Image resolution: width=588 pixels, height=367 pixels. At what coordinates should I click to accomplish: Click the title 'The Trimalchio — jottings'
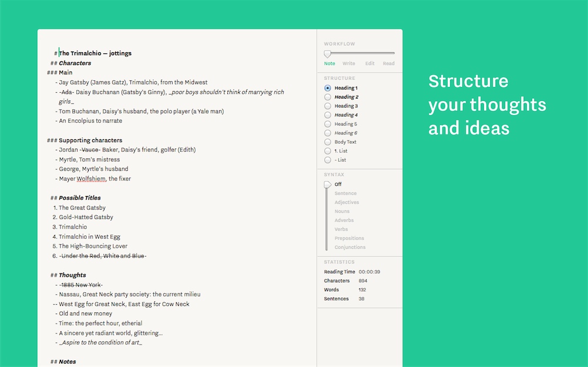(95, 53)
